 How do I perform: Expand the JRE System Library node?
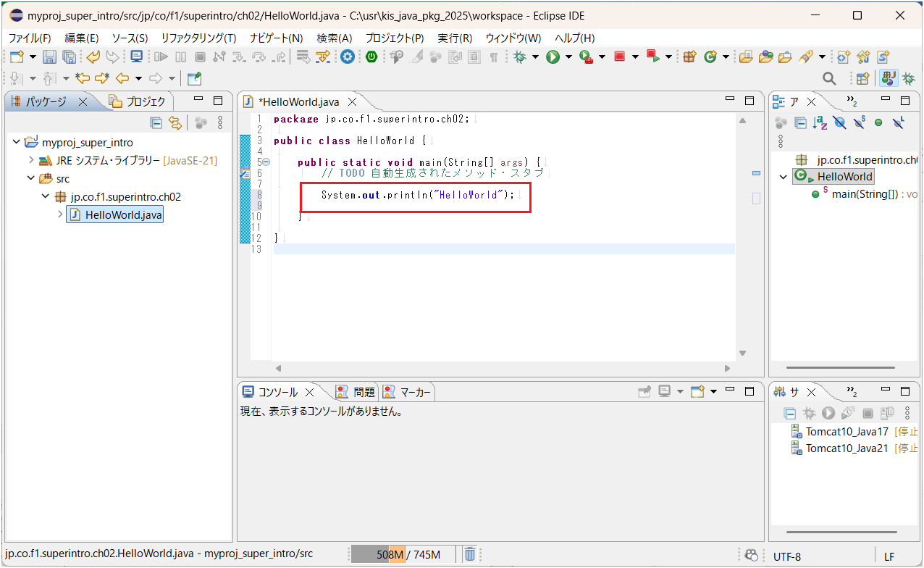[31, 160]
